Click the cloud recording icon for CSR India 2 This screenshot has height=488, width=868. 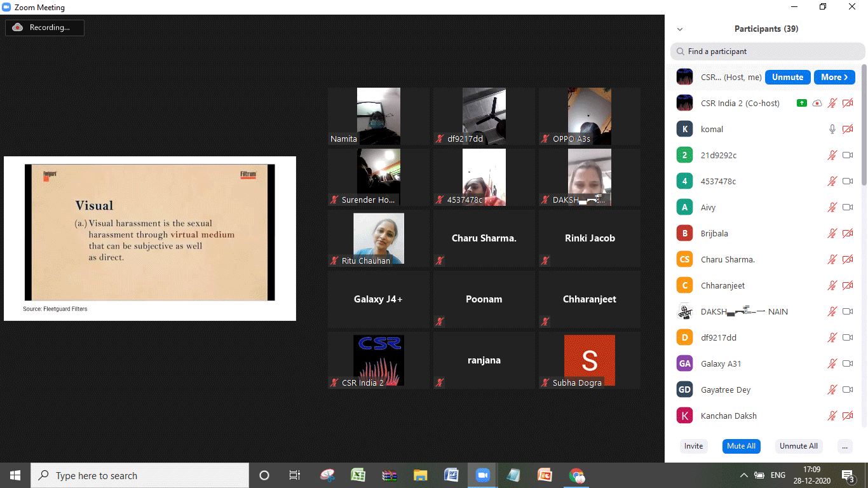(x=817, y=103)
